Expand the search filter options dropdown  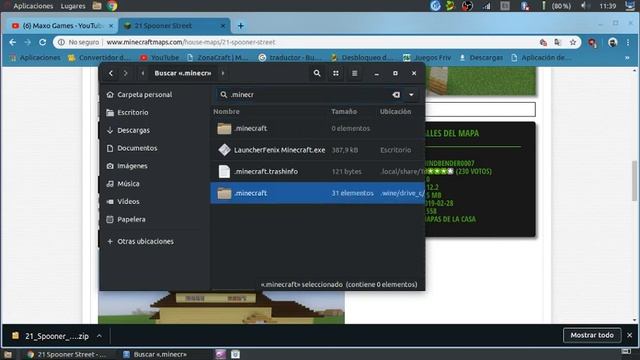click(x=411, y=95)
